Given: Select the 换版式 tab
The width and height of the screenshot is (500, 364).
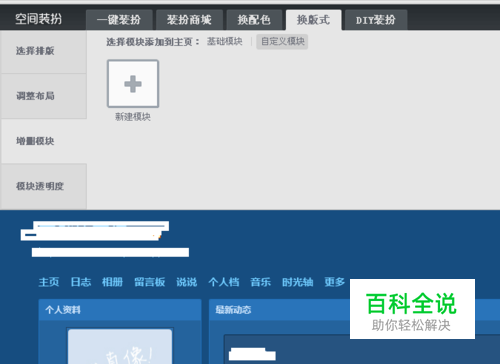Looking at the screenshot, I should [x=313, y=20].
